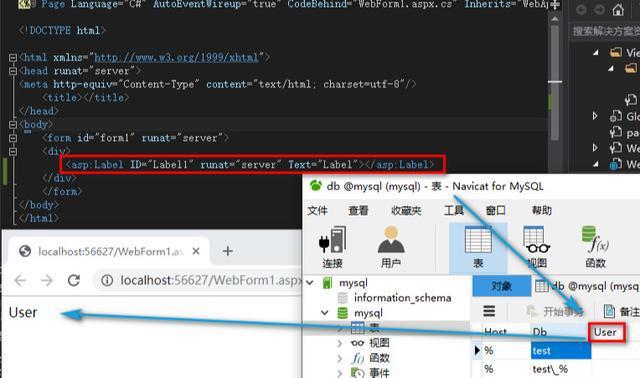The width and height of the screenshot is (640, 378).
Task: Click the site information icon in address bar
Action: 107,280
